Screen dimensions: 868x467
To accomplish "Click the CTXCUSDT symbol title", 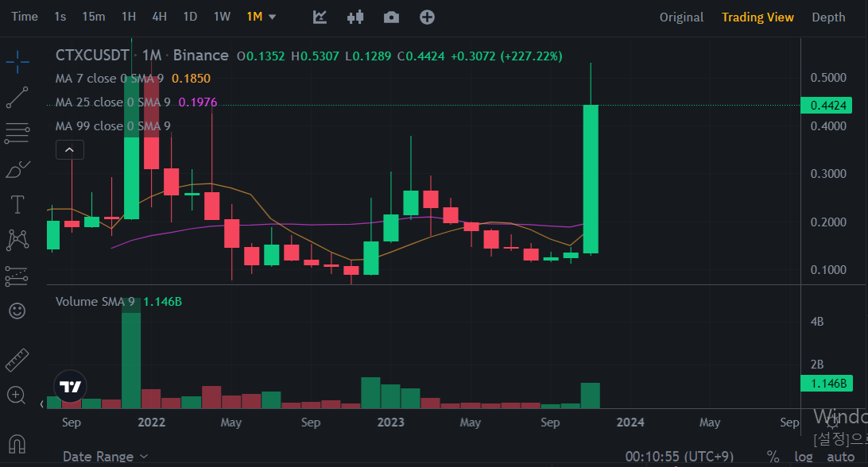I will tap(92, 56).
